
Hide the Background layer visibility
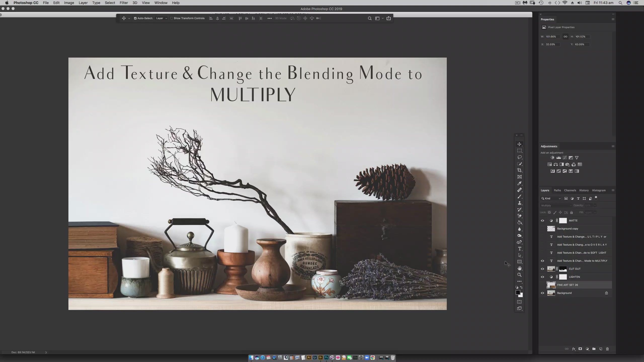pos(542,293)
